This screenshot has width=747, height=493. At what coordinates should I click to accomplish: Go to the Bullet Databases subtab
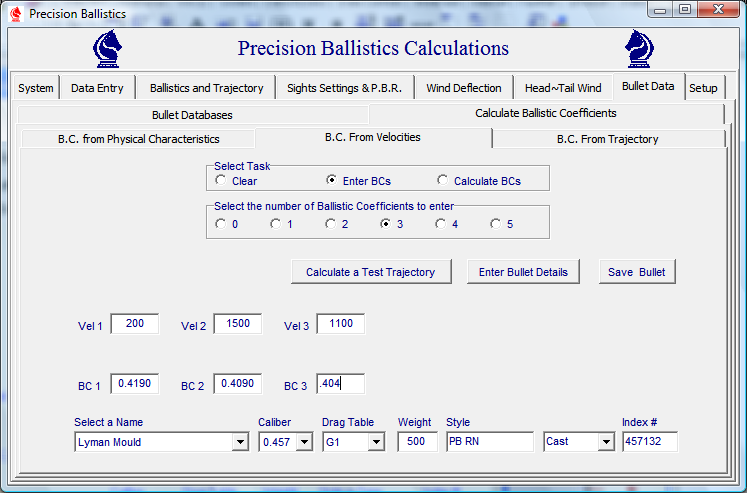(x=192, y=115)
